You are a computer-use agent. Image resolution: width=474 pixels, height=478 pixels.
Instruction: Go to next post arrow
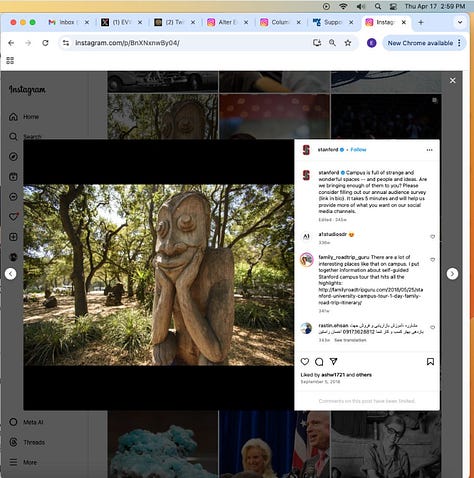coord(452,274)
